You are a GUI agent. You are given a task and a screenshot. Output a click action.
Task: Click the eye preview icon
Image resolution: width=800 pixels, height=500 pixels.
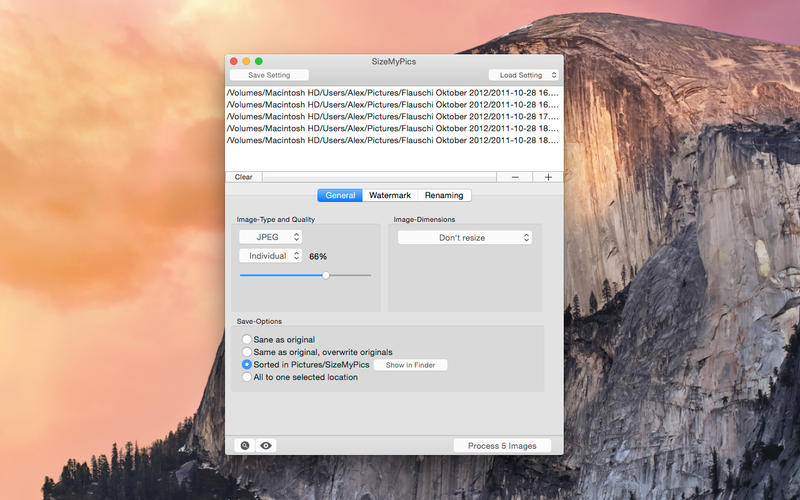pos(266,445)
